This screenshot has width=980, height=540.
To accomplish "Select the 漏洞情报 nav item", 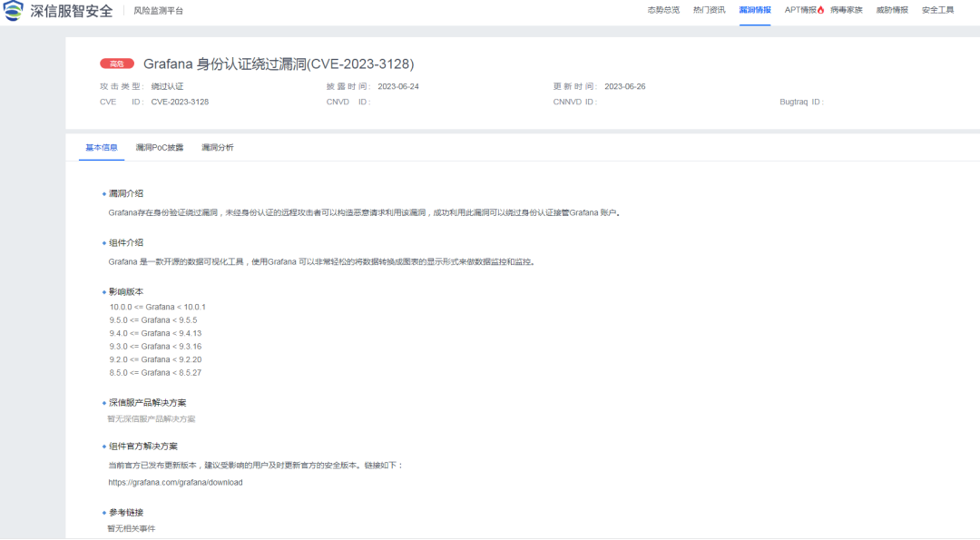I will pyautogui.click(x=754, y=10).
